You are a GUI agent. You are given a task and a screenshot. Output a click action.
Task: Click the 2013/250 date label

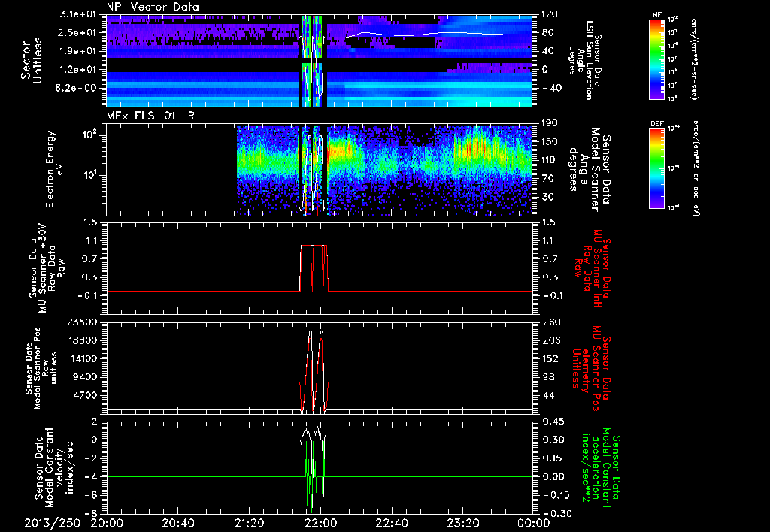point(52,523)
